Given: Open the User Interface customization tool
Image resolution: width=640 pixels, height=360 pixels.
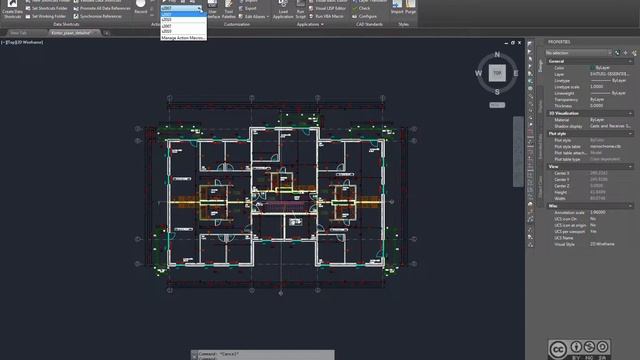Looking at the screenshot, I should point(212,9).
